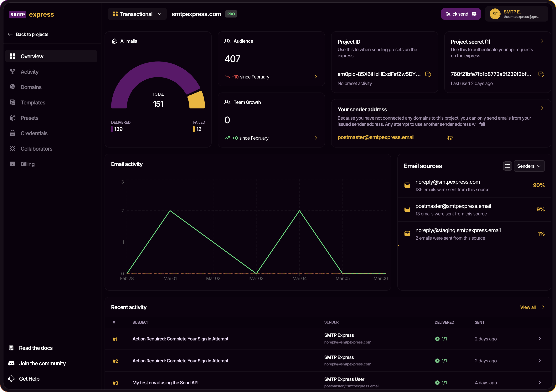Click the SE avatar icon
556x392 pixels.
point(495,14)
